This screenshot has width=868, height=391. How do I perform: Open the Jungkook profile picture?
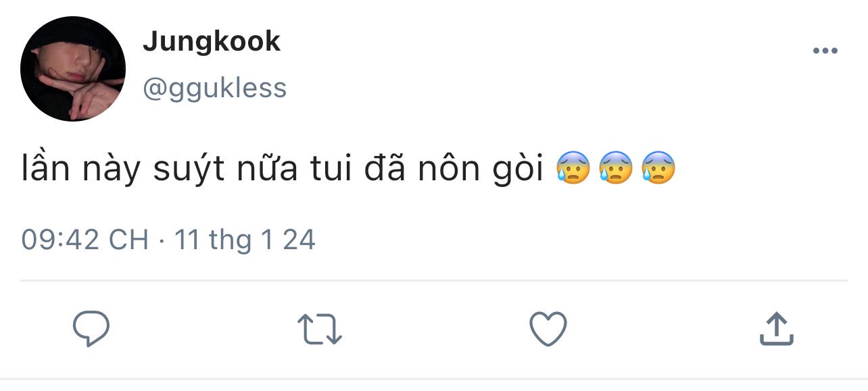coord(73,69)
